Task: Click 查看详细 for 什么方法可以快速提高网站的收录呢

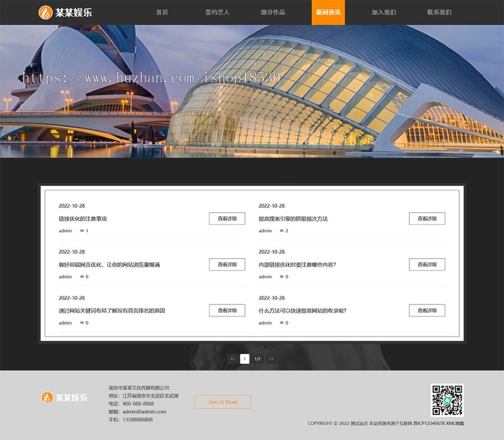Action: click(427, 311)
